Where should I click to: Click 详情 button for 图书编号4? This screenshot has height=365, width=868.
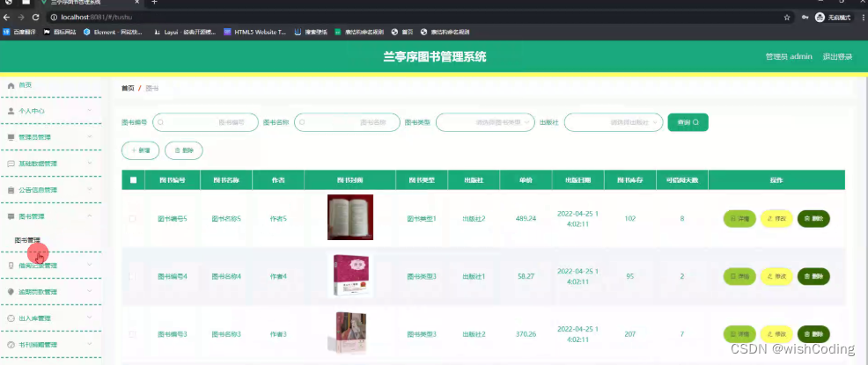coord(739,276)
